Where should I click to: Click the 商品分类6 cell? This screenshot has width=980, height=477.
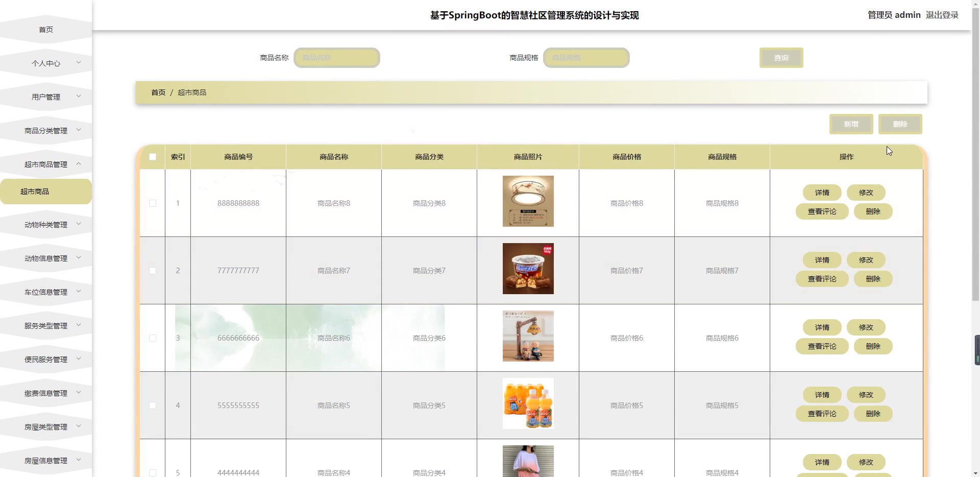tap(429, 338)
